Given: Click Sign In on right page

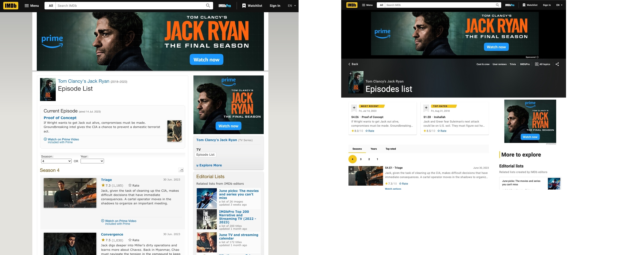Looking at the screenshot, I should pos(547,5).
